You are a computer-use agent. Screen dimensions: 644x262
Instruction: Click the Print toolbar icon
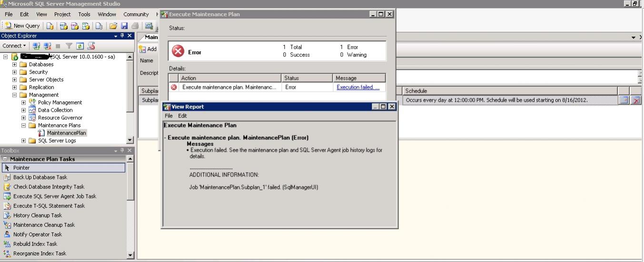(x=135, y=26)
